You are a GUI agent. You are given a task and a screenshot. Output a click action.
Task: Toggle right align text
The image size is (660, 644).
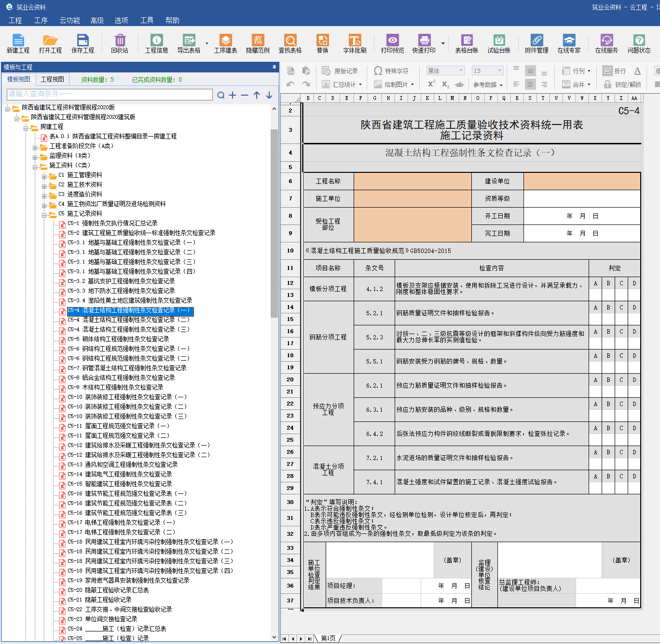coord(544,84)
